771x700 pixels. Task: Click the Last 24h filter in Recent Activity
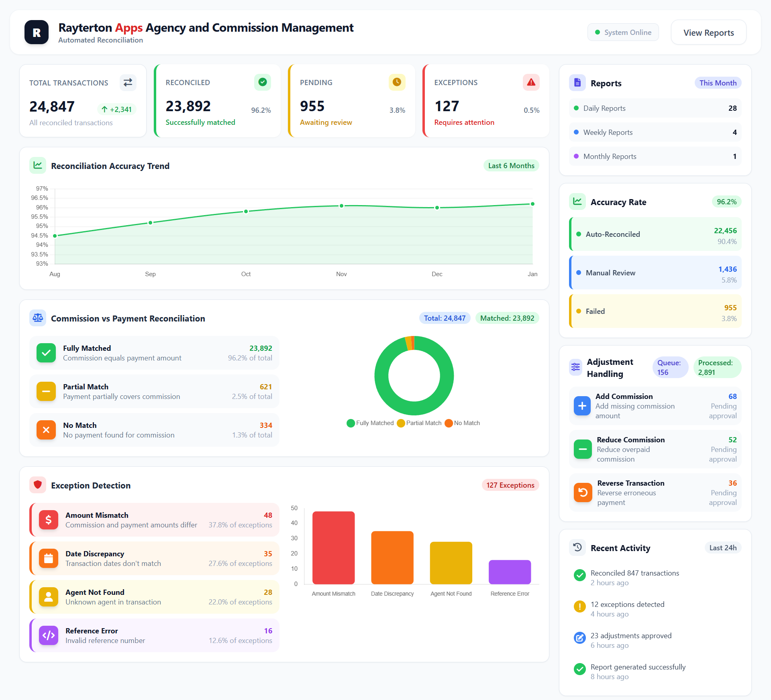(x=722, y=547)
